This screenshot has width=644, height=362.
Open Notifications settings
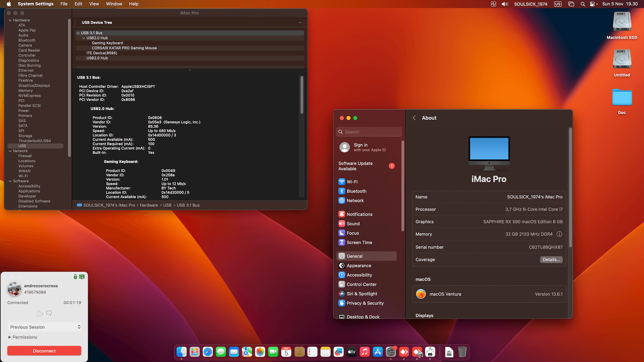360,214
